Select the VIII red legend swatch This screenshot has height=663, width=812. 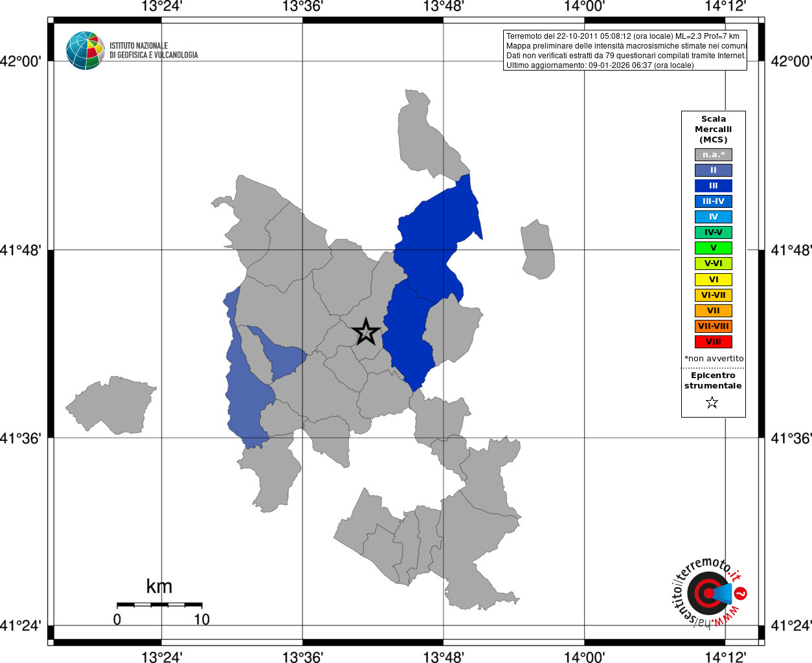(x=714, y=342)
